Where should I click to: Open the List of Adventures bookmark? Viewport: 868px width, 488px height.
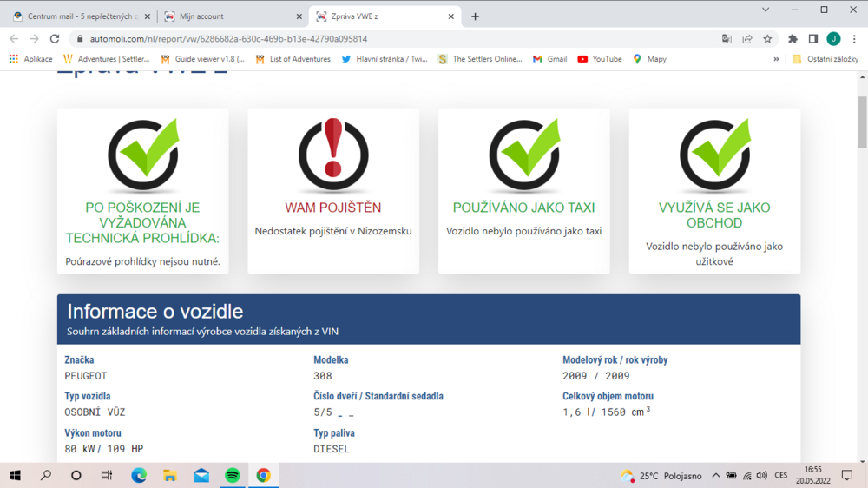[293, 59]
